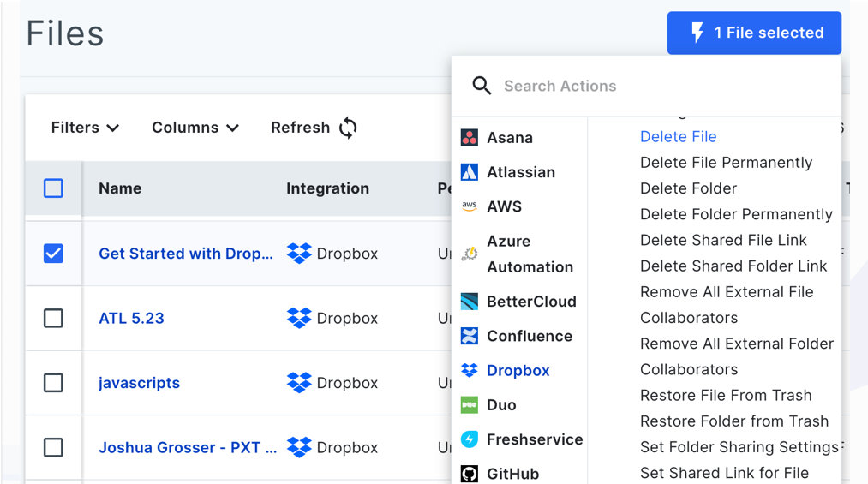Viewport: 868px width, 484px height.
Task: Select the highlighted Dropbox integration label
Action: click(518, 370)
